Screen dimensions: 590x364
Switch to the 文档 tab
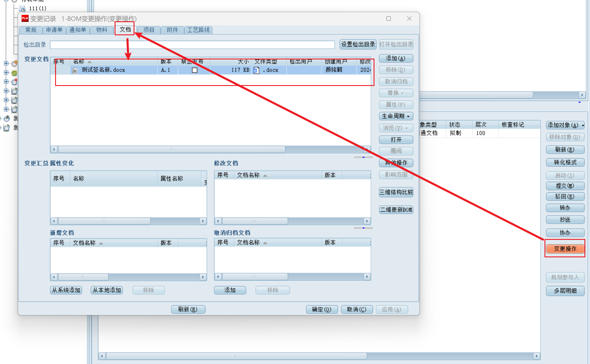(125, 29)
